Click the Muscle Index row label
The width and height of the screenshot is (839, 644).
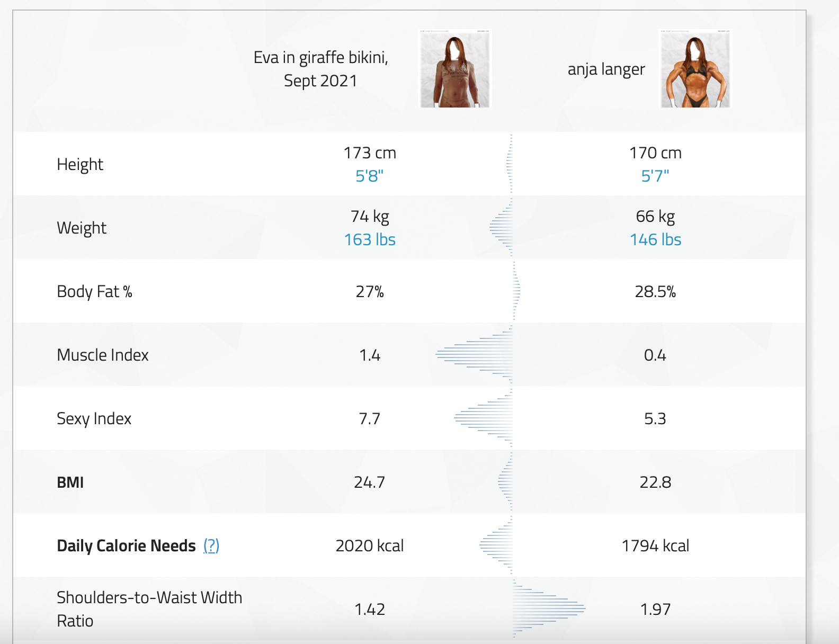pos(103,355)
